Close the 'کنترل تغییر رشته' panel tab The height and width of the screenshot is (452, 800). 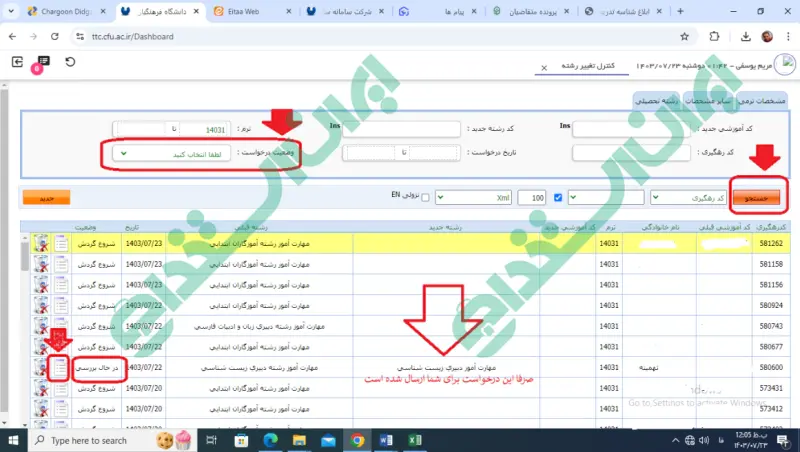(x=543, y=67)
